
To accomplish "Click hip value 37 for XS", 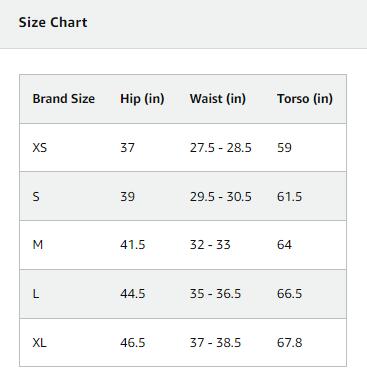I will [x=127, y=147].
